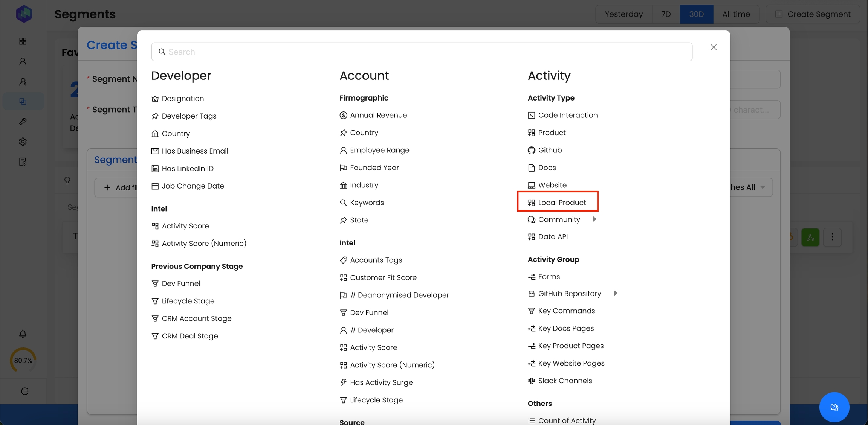Image resolution: width=868 pixels, height=425 pixels.
Task: Open three-dot more options menu
Action: [x=832, y=237]
